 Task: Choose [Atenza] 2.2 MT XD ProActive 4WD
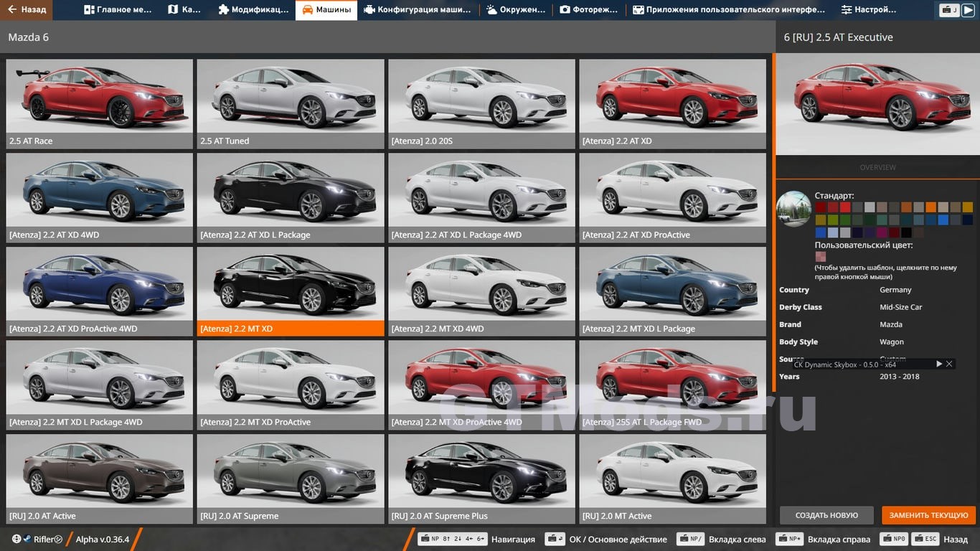pyautogui.click(x=481, y=385)
